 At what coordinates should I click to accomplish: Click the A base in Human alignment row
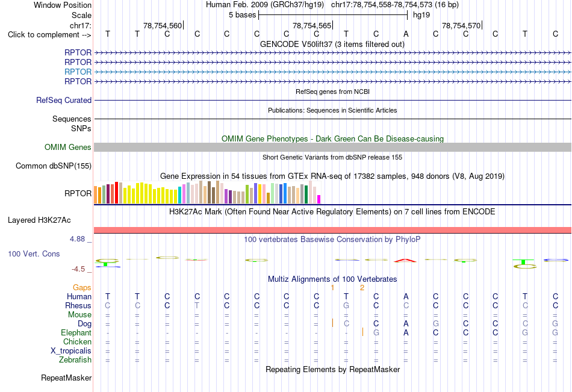[x=406, y=296]
